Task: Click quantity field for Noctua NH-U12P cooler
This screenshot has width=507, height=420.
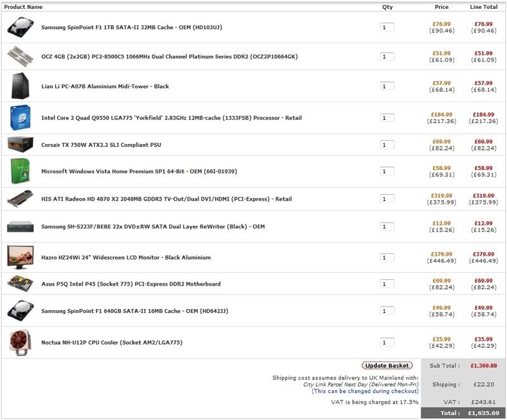Action: click(x=387, y=342)
